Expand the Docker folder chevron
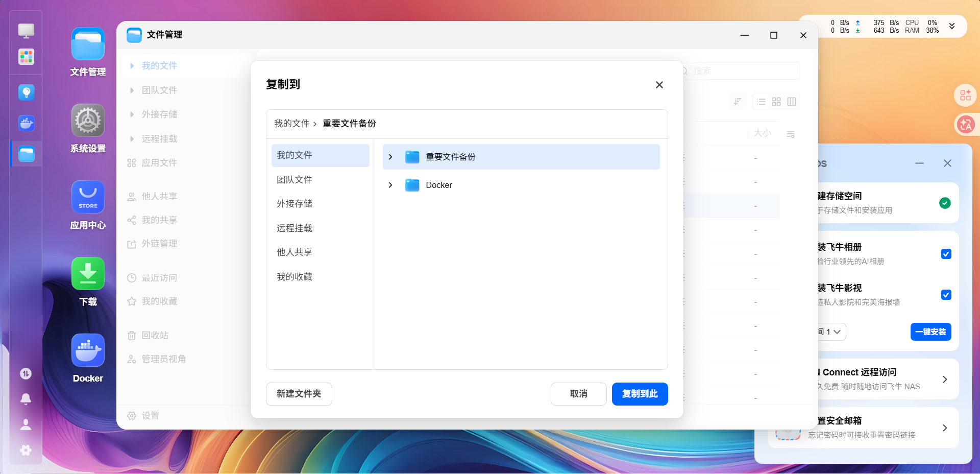 390,185
